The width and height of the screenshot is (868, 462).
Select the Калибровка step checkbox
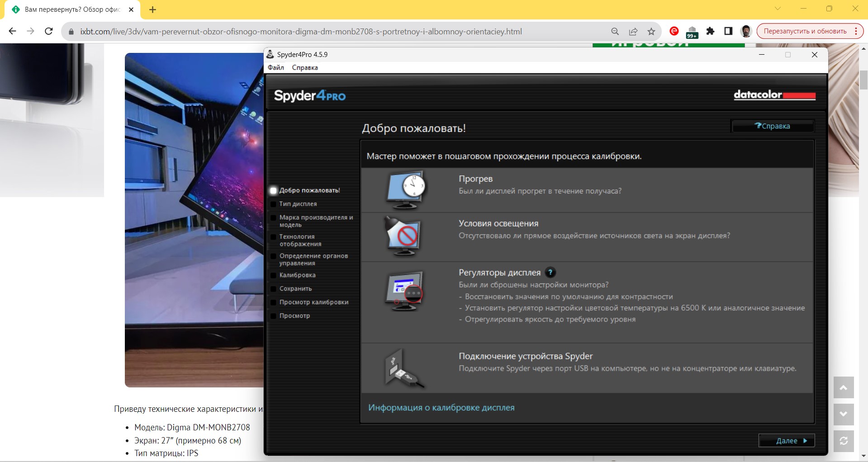tap(273, 275)
